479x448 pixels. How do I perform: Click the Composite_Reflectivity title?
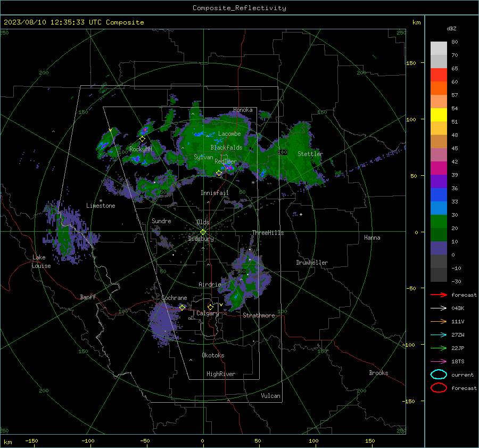click(x=239, y=8)
